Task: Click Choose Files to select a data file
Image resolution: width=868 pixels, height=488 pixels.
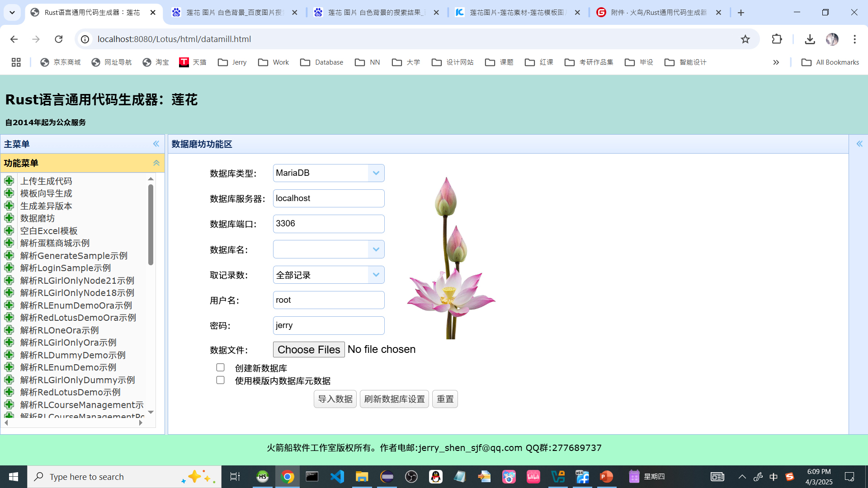Action: pos(309,349)
